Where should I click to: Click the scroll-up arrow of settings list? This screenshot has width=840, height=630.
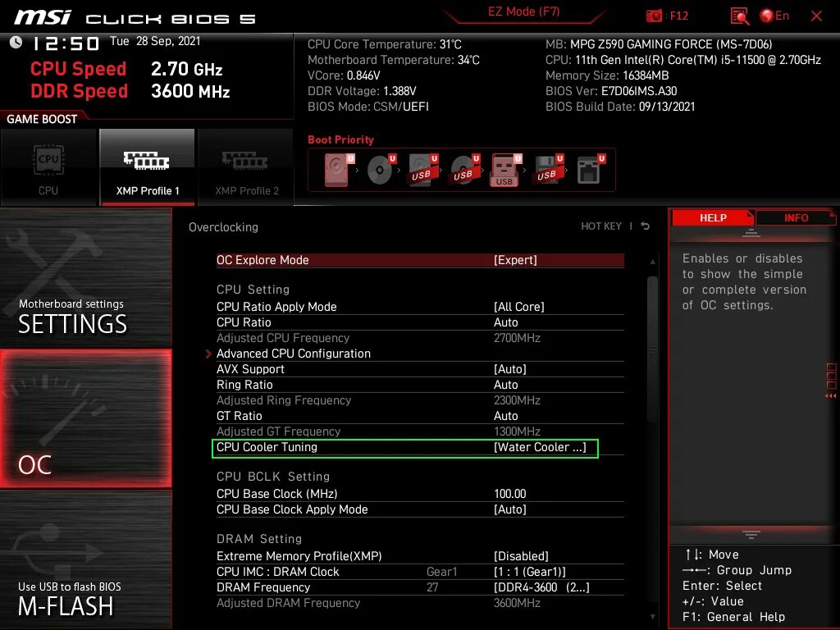click(652, 262)
